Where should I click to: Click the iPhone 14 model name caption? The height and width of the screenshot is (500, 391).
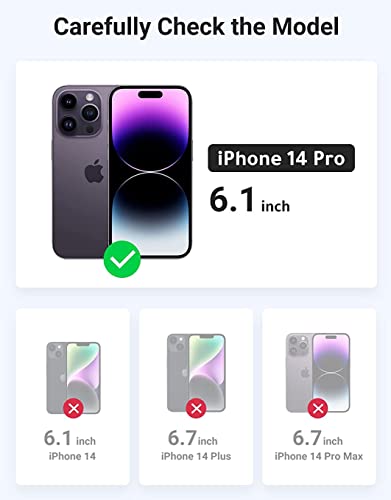coord(72,456)
